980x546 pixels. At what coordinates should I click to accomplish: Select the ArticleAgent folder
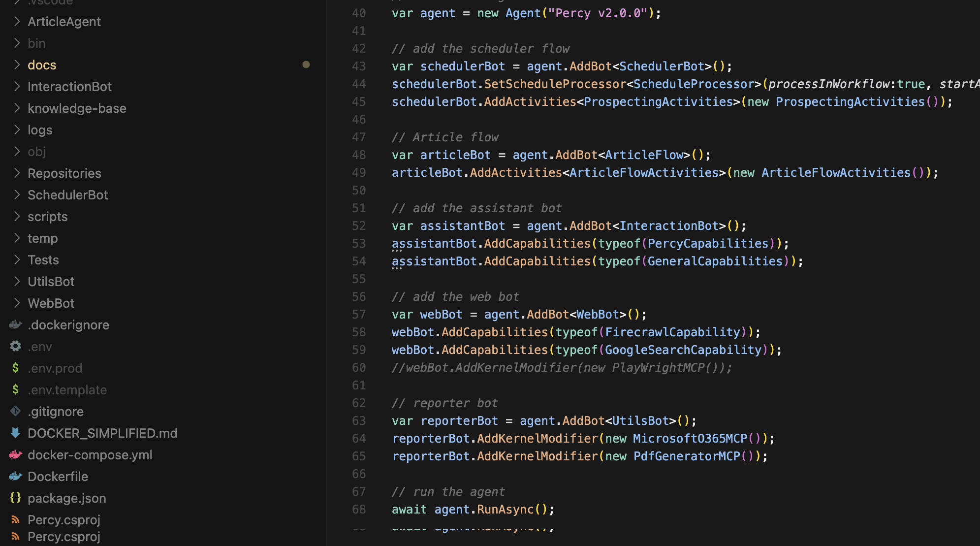pyautogui.click(x=64, y=21)
